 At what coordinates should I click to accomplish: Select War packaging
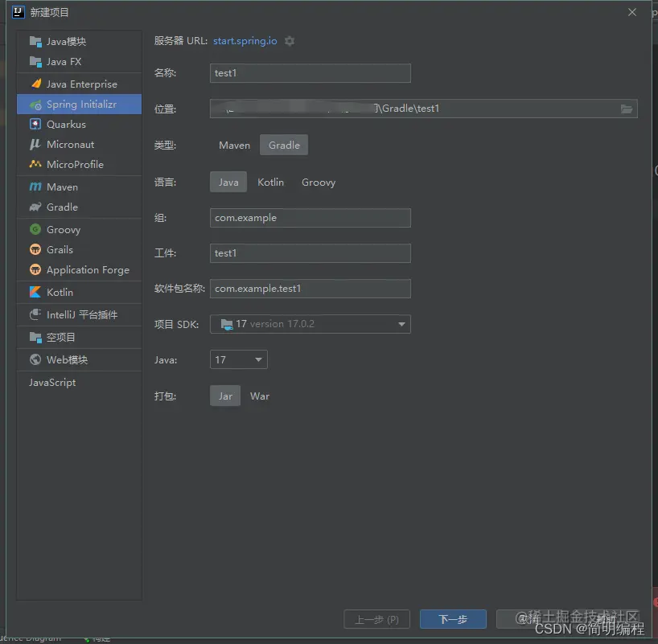(x=260, y=396)
